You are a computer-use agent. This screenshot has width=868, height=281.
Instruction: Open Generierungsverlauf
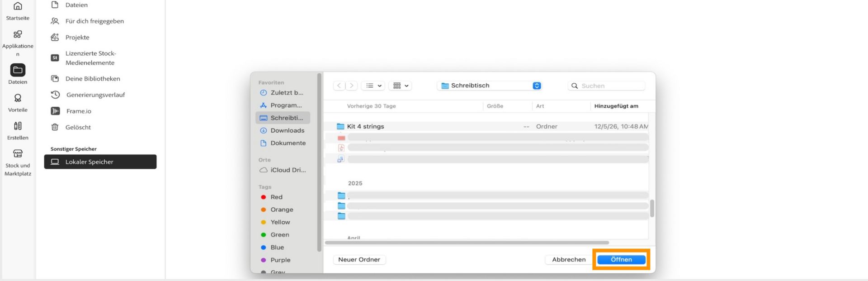coord(95,95)
